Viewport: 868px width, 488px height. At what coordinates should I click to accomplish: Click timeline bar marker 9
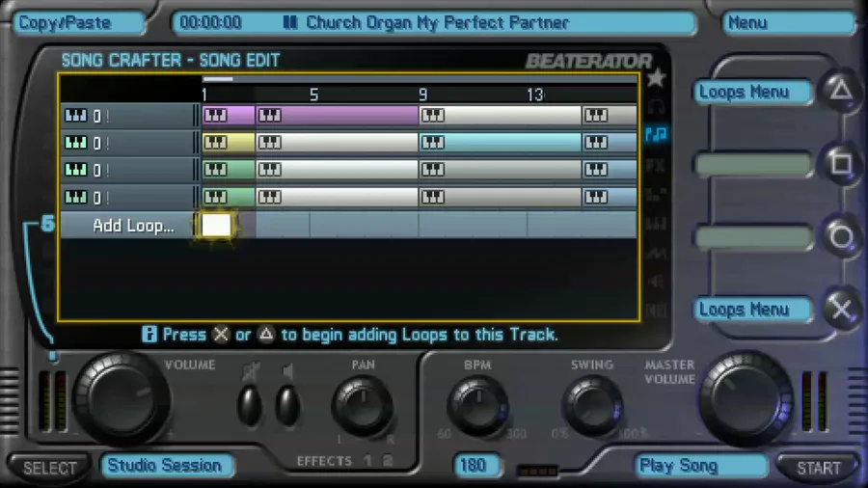click(423, 95)
